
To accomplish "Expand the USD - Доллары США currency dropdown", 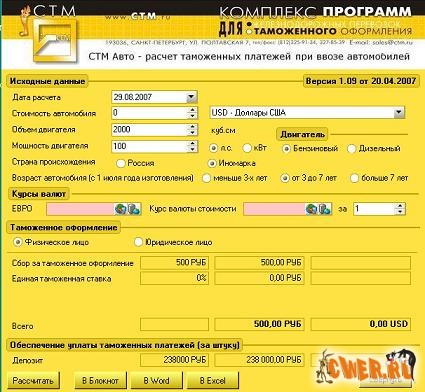I will point(399,113).
